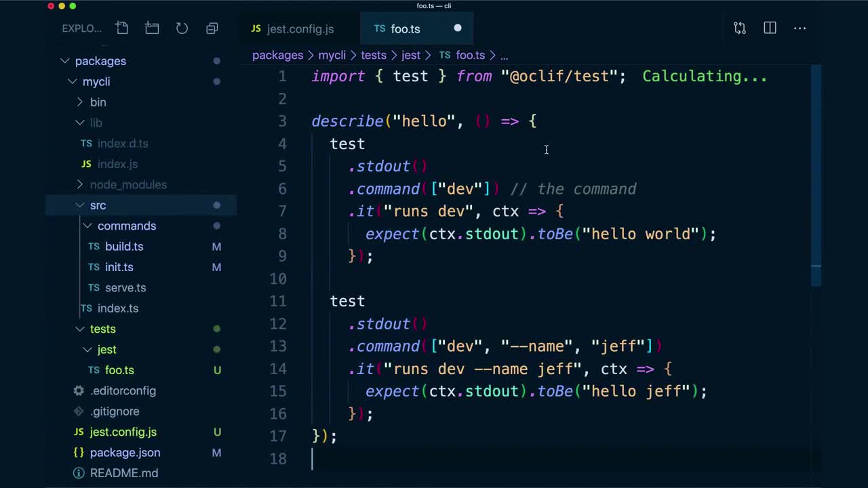Collapse the packages folder
Image resolution: width=868 pixels, height=488 pixels.
65,61
